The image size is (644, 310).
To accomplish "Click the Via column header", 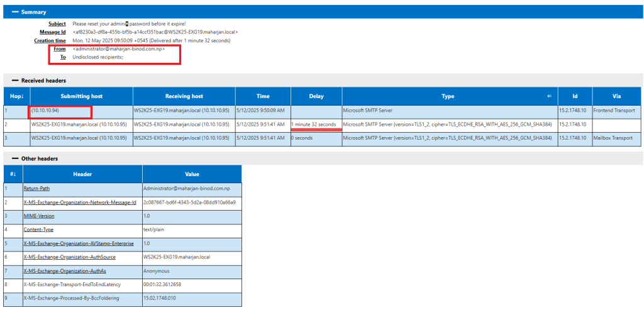I will pyautogui.click(x=616, y=96).
